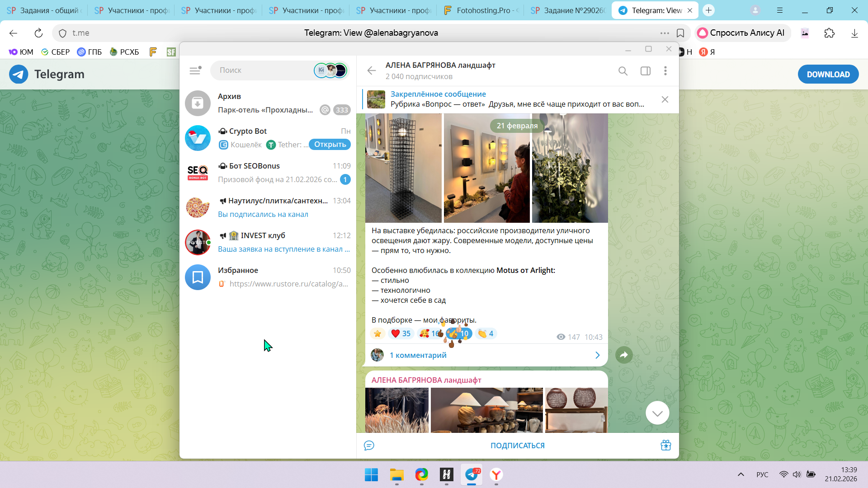The height and width of the screenshot is (488, 868).
Task: Open Telegram hamburger menu
Action: point(195,70)
